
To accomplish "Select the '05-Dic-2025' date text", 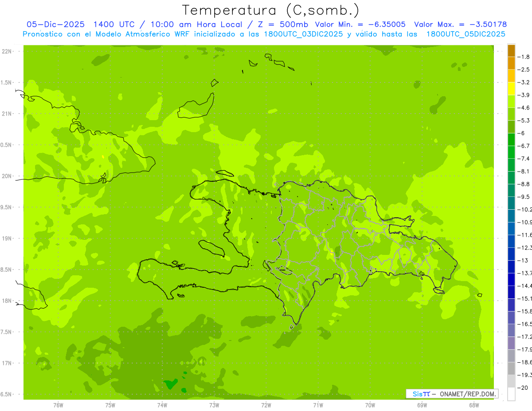I will 56,24.
